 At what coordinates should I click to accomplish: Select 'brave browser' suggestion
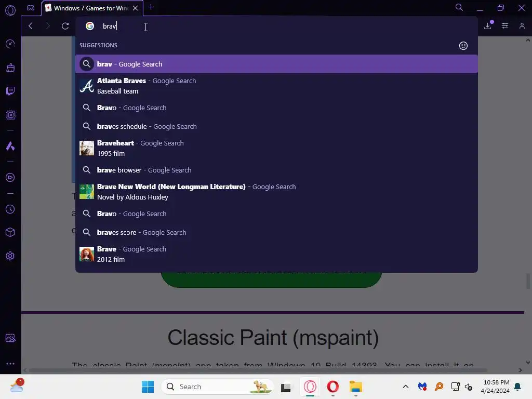276,170
